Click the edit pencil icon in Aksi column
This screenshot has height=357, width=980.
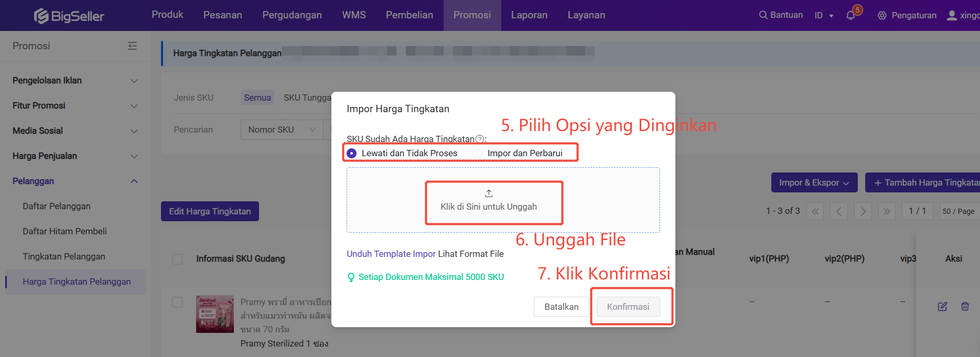click(942, 306)
